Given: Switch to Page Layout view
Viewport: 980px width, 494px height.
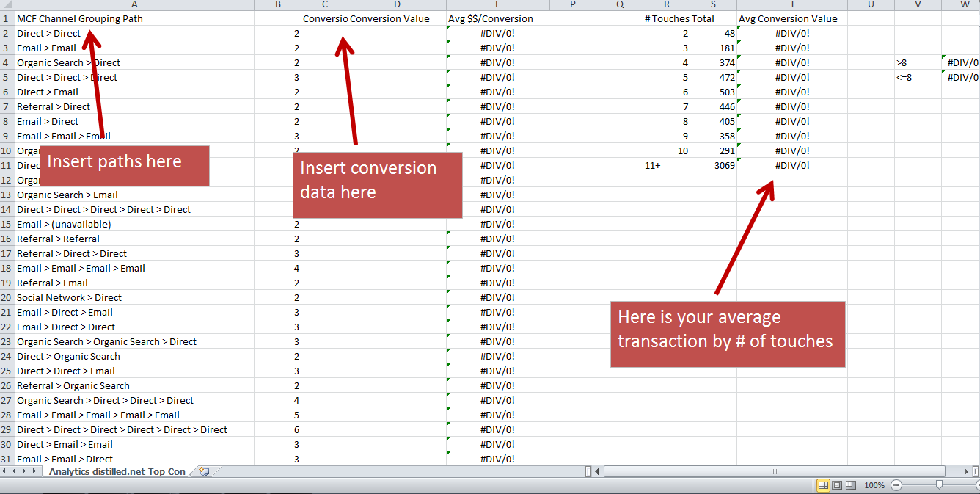Looking at the screenshot, I should 837,485.
